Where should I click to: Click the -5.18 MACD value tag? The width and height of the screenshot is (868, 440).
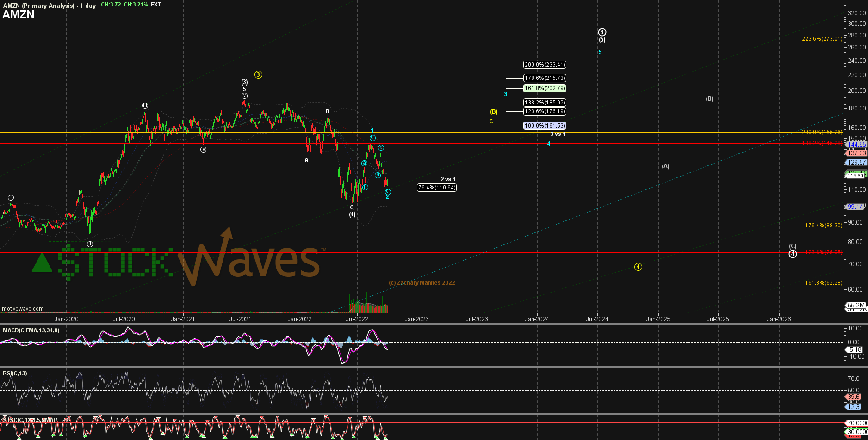[x=855, y=350]
